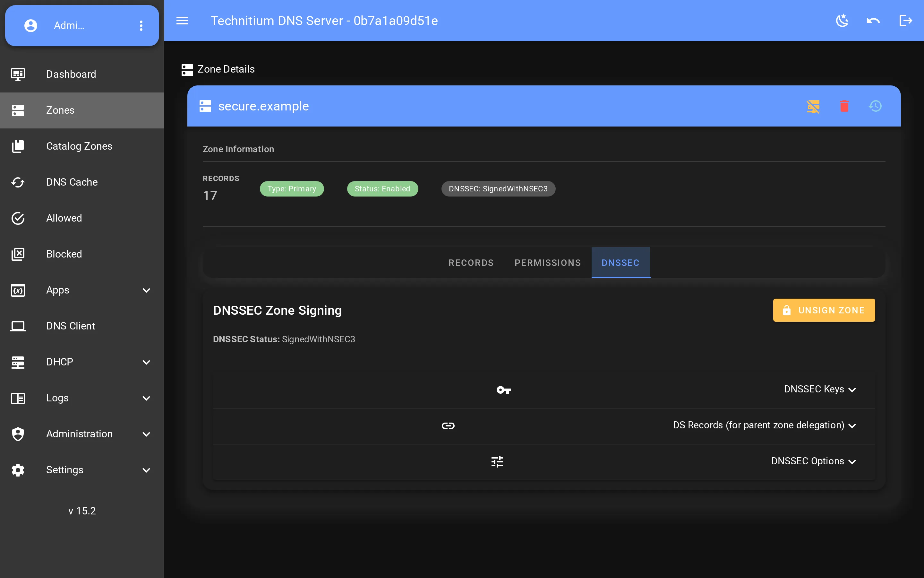Expand the Settings submenu chevron
Screen dimensions: 924x578
(146, 470)
